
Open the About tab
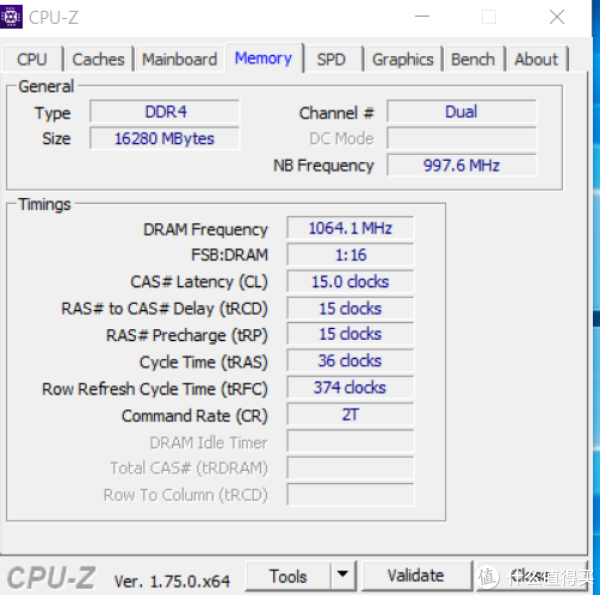coord(536,59)
